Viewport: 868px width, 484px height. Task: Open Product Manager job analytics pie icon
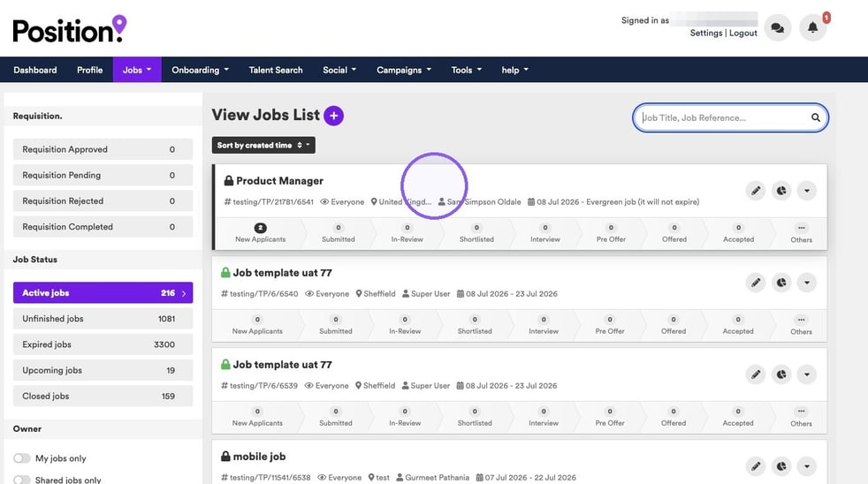click(781, 191)
